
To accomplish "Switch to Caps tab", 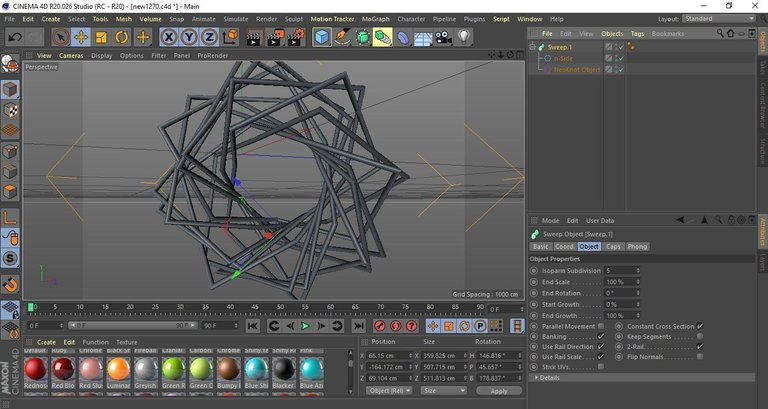I will click(x=613, y=246).
